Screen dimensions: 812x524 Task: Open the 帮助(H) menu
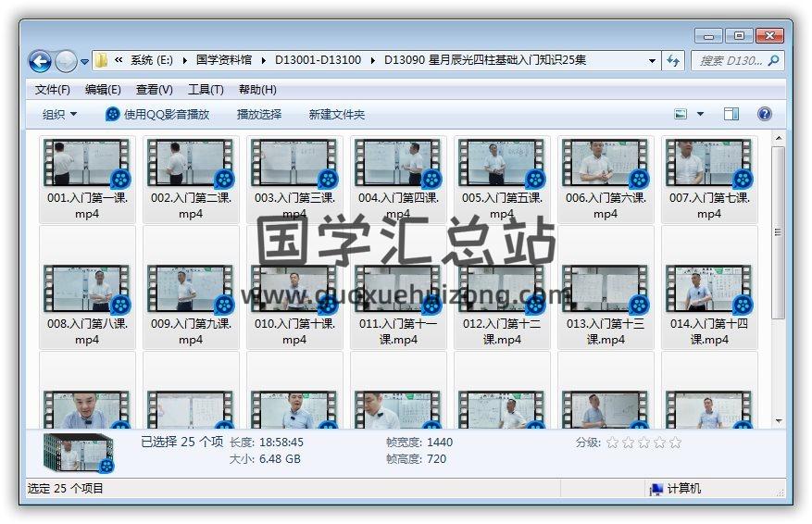(257, 90)
